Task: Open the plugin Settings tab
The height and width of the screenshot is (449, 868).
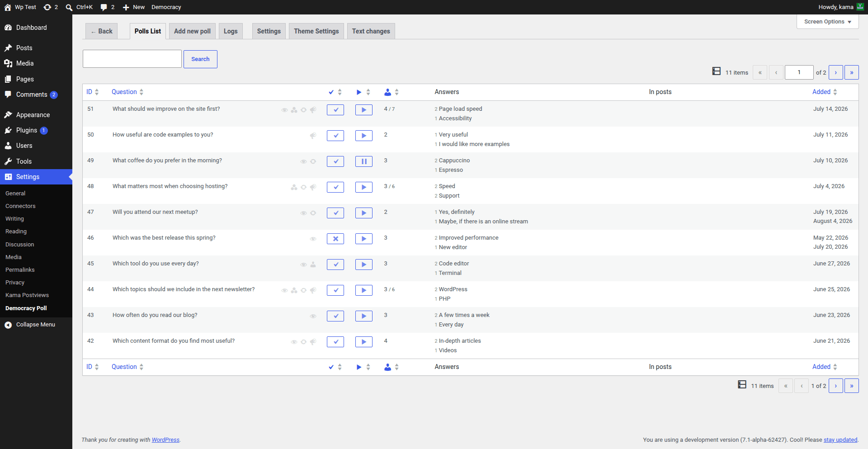Action: [x=269, y=31]
